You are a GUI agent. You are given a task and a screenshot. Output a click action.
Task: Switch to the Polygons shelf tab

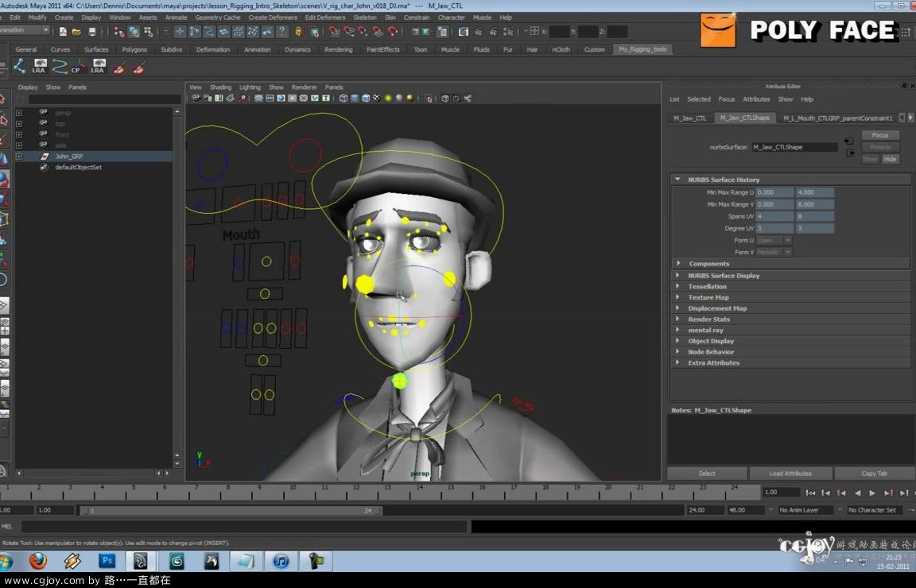pyautogui.click(x=134, y=49)
